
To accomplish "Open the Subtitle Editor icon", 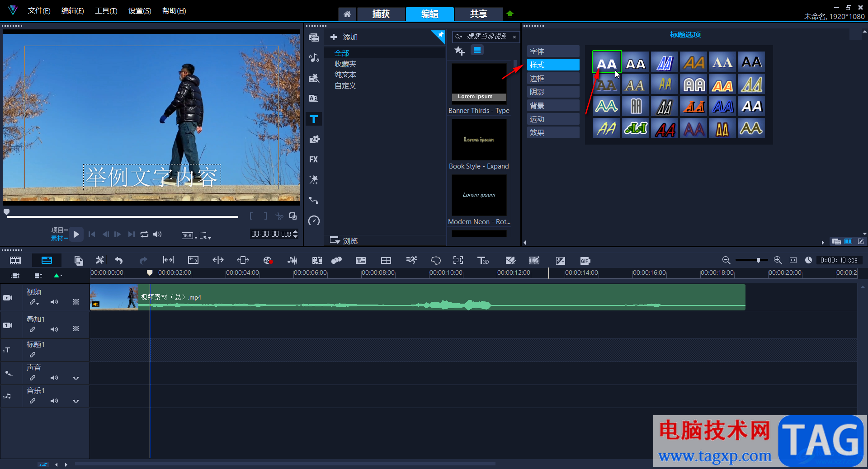I will (361, 260).
